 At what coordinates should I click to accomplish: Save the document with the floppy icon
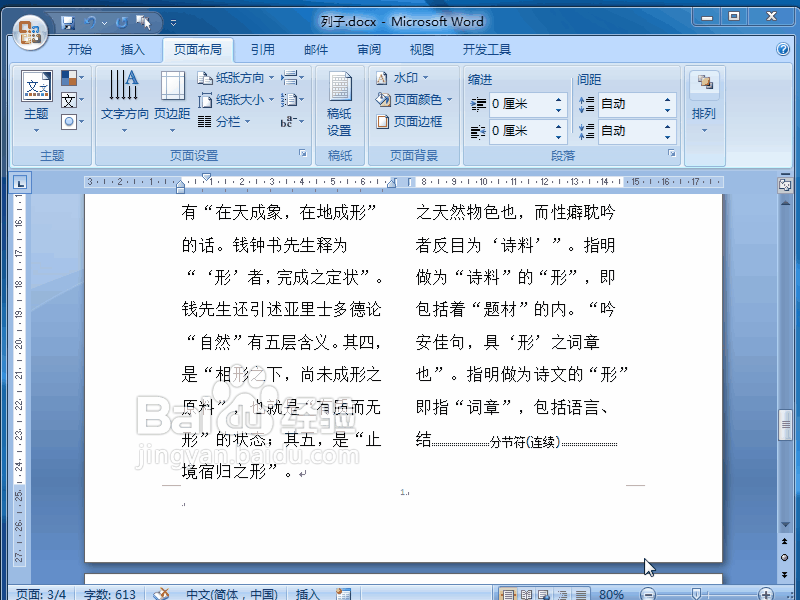pos(68,22)
